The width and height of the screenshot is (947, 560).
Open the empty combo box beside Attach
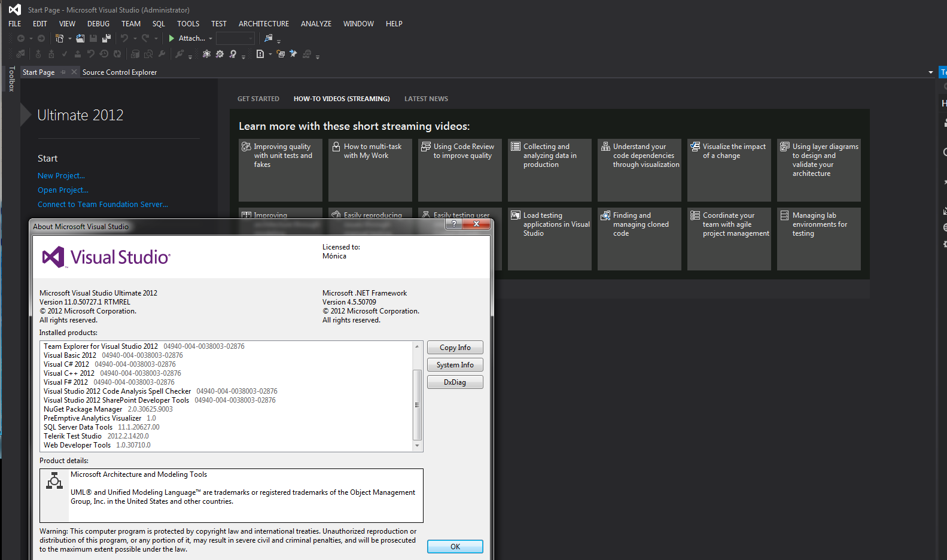(x=235, y=38)
